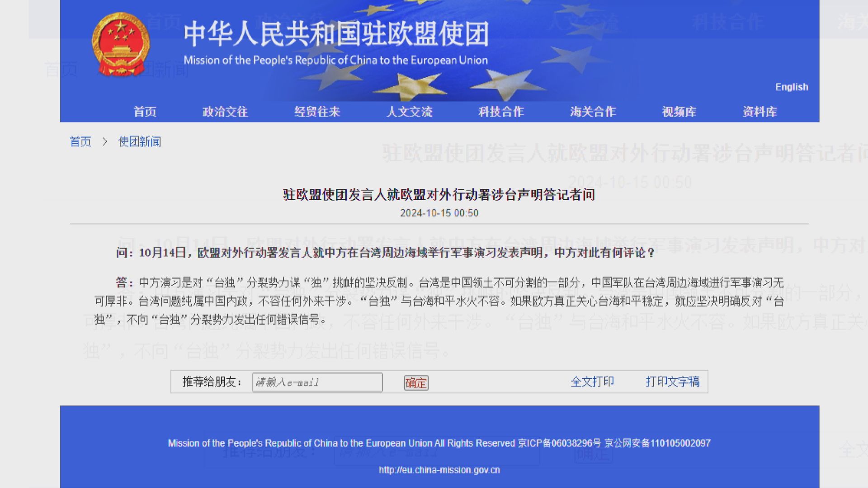868x488 pixels.
Task: Open the 政治交往 navigation tab
Action: [225, 112]
